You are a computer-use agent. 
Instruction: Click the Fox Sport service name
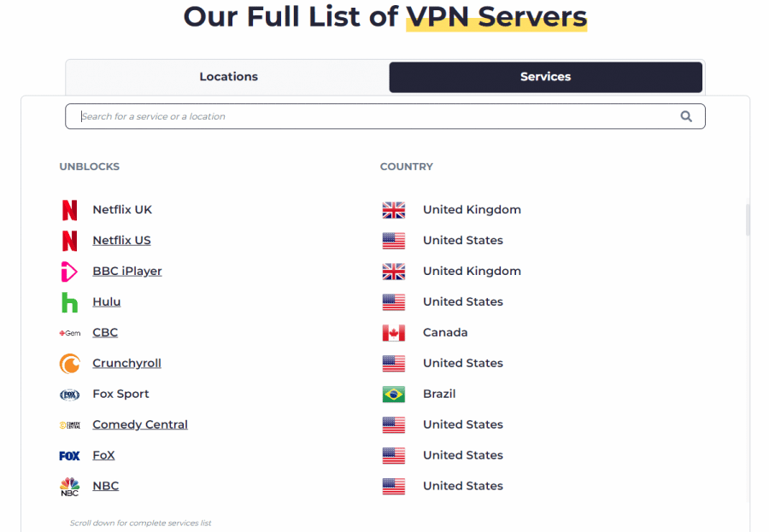120,394
